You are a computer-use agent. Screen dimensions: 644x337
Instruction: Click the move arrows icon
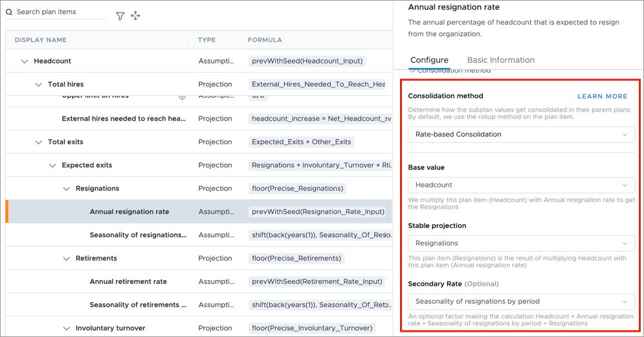pyautogui.click(x=135, y=16)
